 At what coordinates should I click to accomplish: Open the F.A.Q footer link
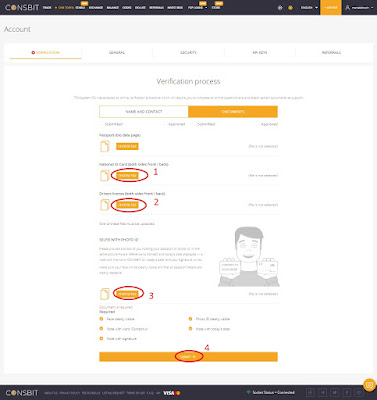pyautogui.click(x=150, y=393)
